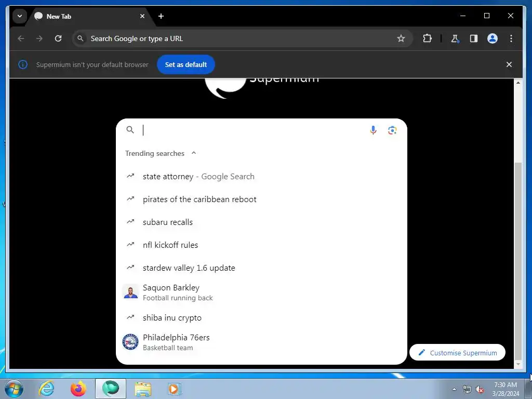Open the profile avatar menu
This screenshot has height=399, width=532.
tap(493, 38)
